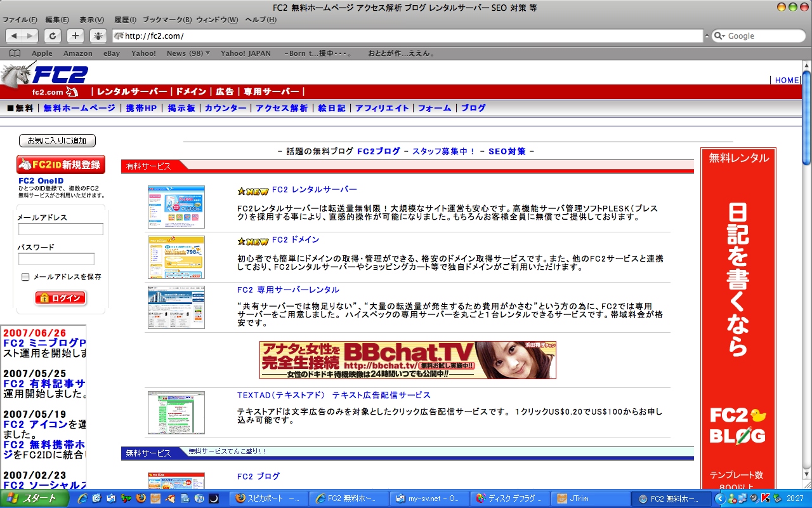Open the Apple bookmark
This screenshot has width=812, height=508.
42,53
